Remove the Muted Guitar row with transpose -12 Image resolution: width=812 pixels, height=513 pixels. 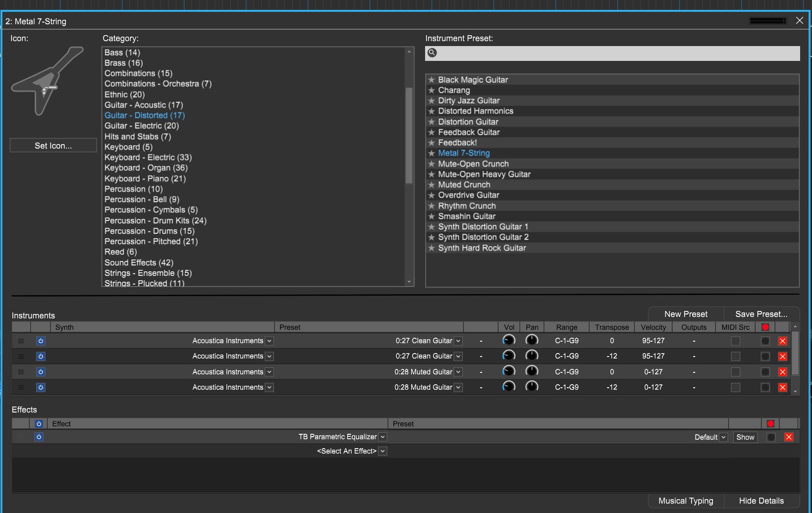coord(783,387)
